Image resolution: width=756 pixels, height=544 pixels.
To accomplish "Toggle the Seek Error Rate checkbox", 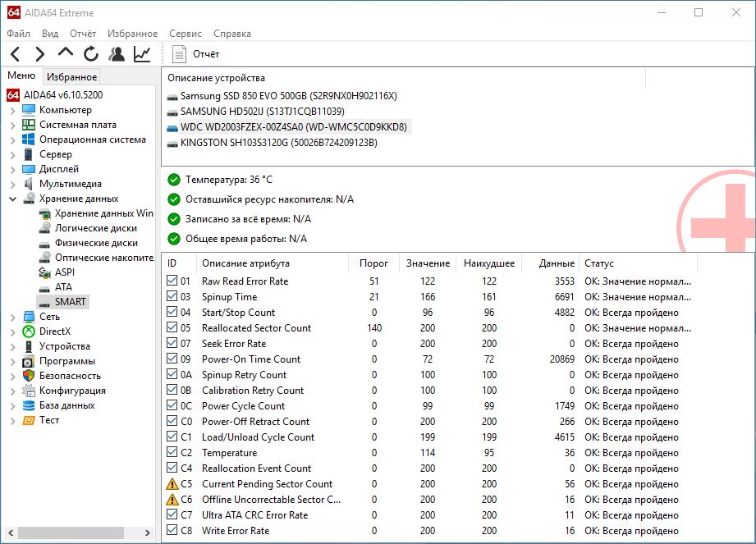I will click(x=172, y=343).
